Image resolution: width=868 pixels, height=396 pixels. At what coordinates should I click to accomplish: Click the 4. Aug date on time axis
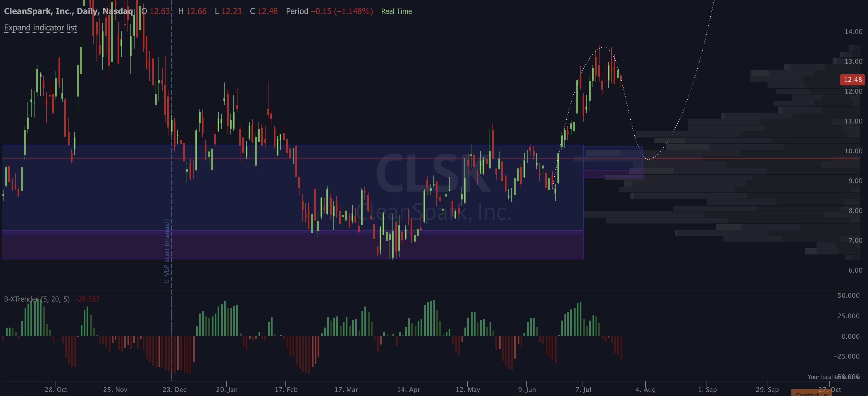646,390
